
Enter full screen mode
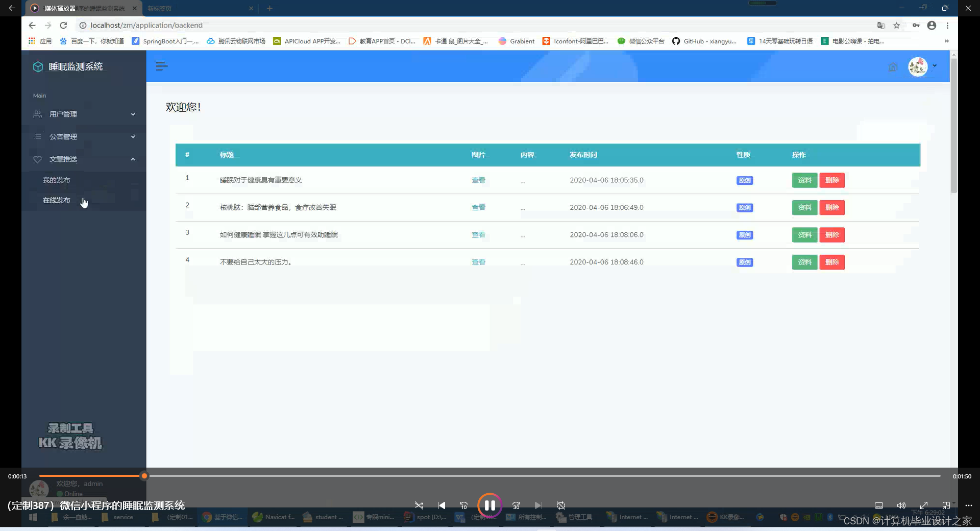[x=924, y=505]
